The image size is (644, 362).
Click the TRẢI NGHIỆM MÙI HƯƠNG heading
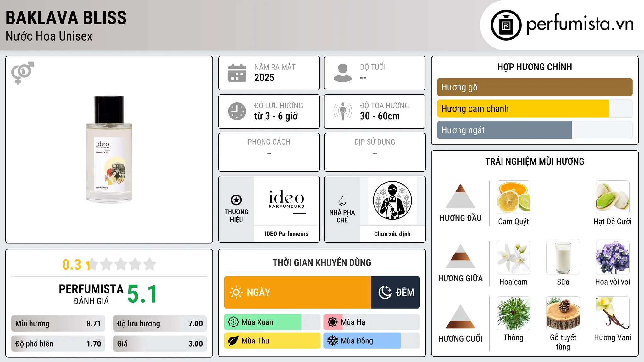click(535, 162)
